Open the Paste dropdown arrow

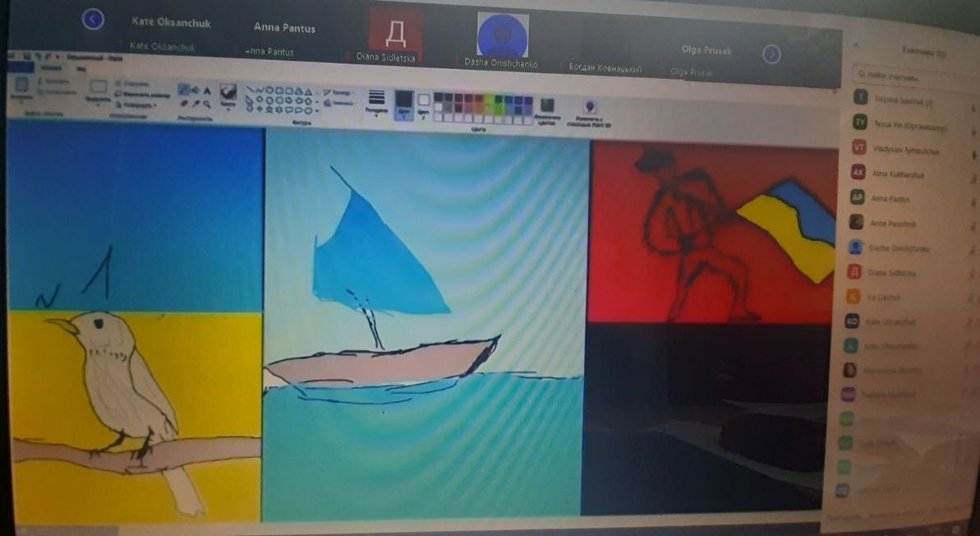(21, 103)
